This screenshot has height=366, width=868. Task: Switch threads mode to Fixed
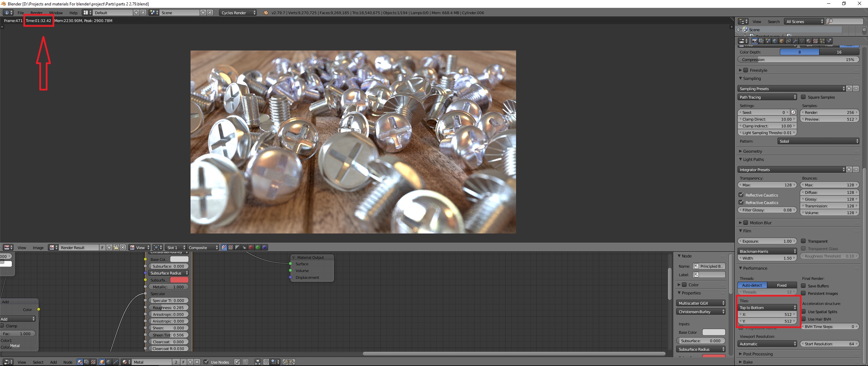(x=782, y=285)
